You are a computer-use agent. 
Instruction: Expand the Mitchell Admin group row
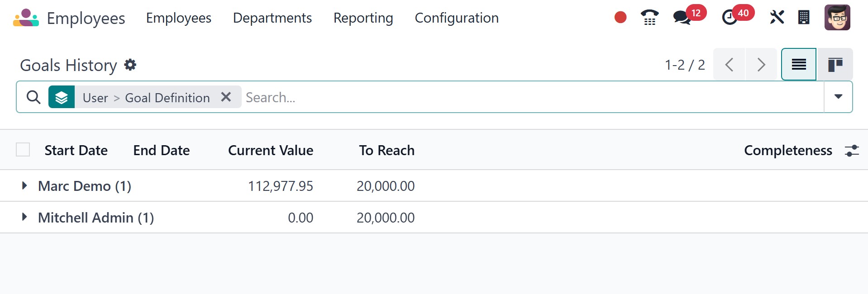[24, 217]
